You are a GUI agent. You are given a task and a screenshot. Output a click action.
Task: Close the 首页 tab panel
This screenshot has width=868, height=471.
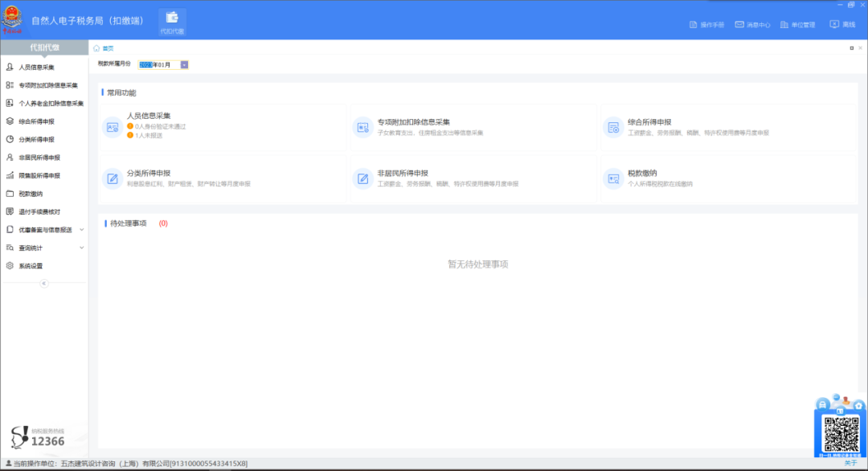(x=860, y=48)
